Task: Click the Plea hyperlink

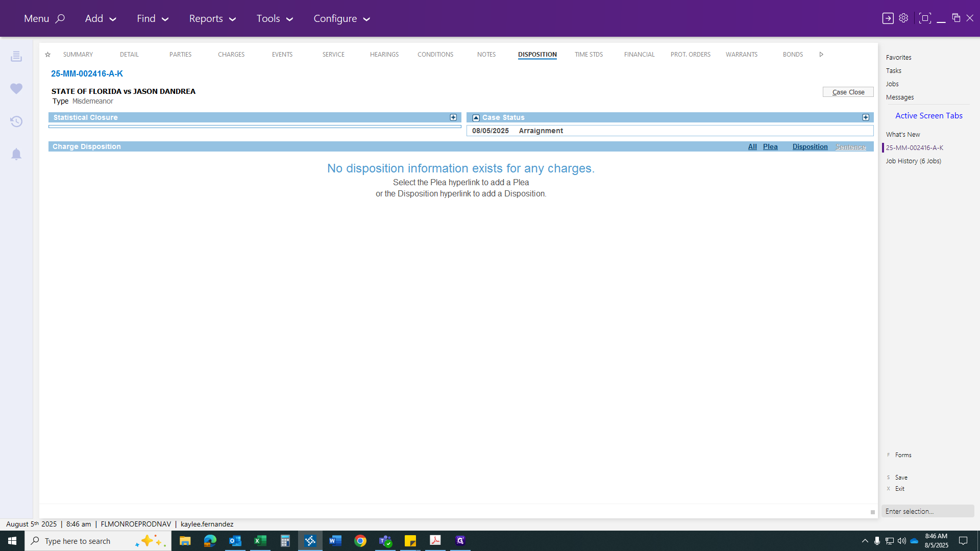Action: 770,147
